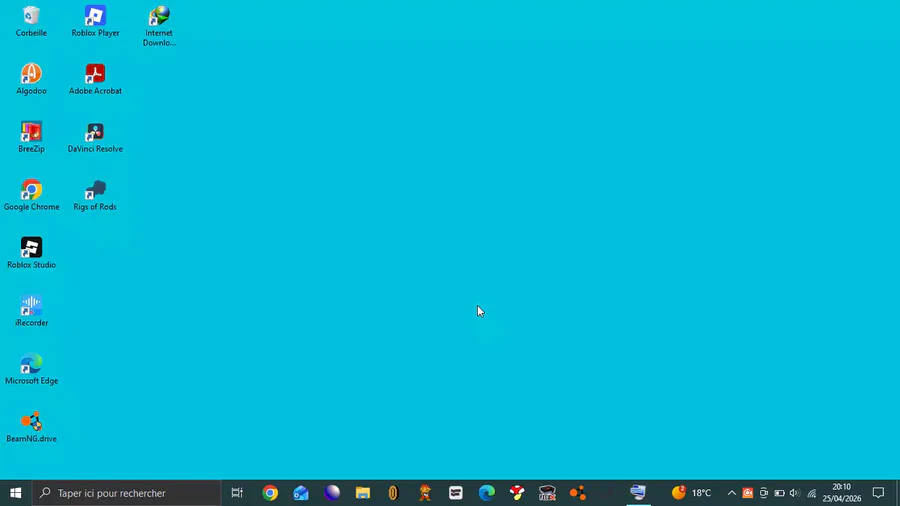The height and width of the screenshot is (506, 900).
Task: Open the FCEUX emulator taskbar icon
Action: pos(548,493)
